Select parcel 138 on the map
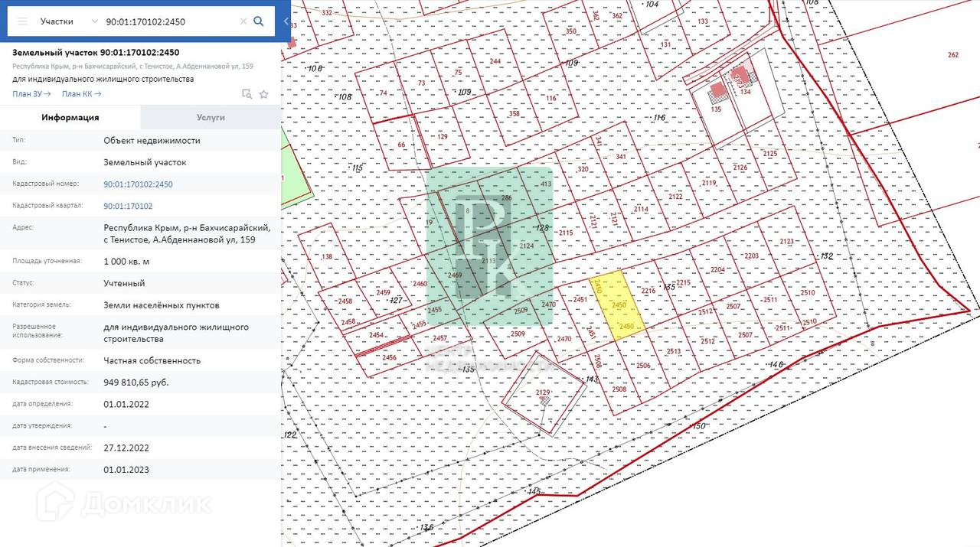The height and width of the screenshot is (547, 980). 328,257
